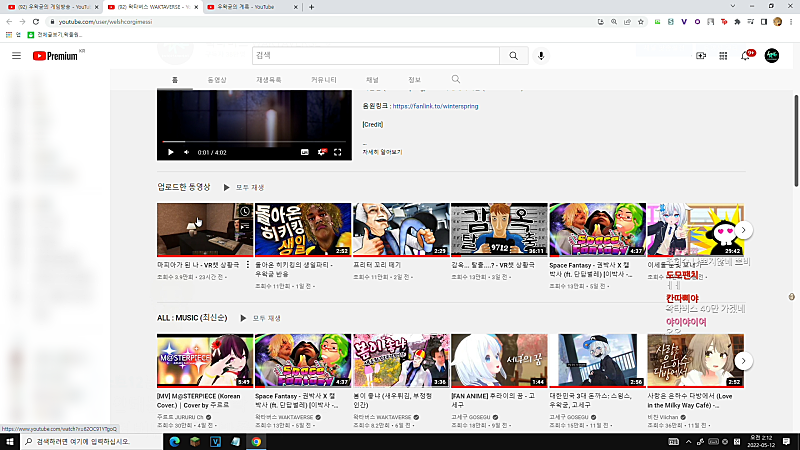Viewport: 800px width, 450px height.
Task: Search within channel using magnifier icon
Action: tap(456, 79)
